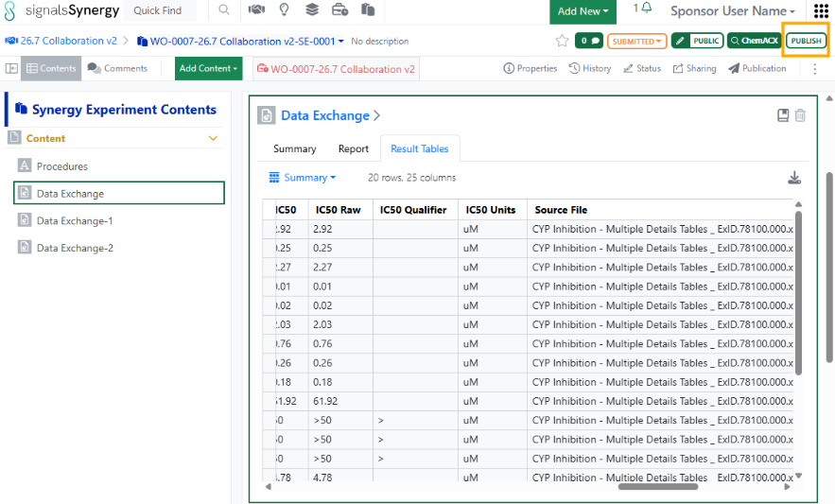The image size is (835, 504).
Task: Open the notifications bell
Action: (x=647, y=9)
